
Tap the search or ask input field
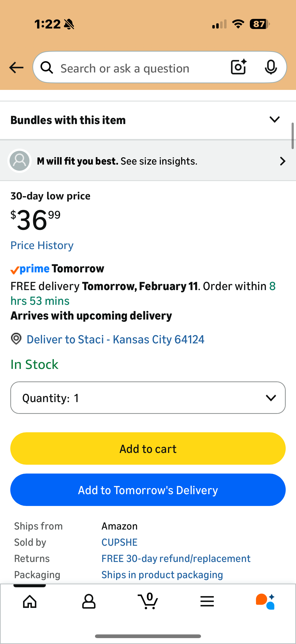(x=140, y=68)
